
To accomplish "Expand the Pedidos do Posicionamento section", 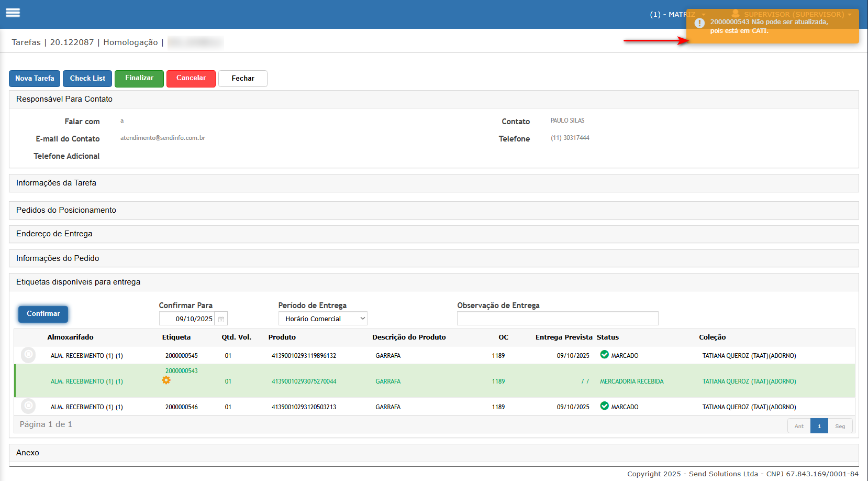I will pyautogui.click(x=66, y=210).
